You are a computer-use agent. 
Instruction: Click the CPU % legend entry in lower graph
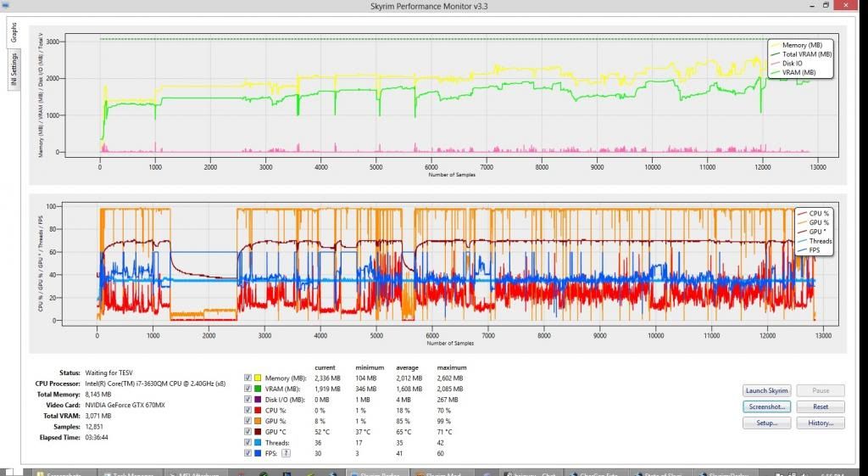(813, 213)
